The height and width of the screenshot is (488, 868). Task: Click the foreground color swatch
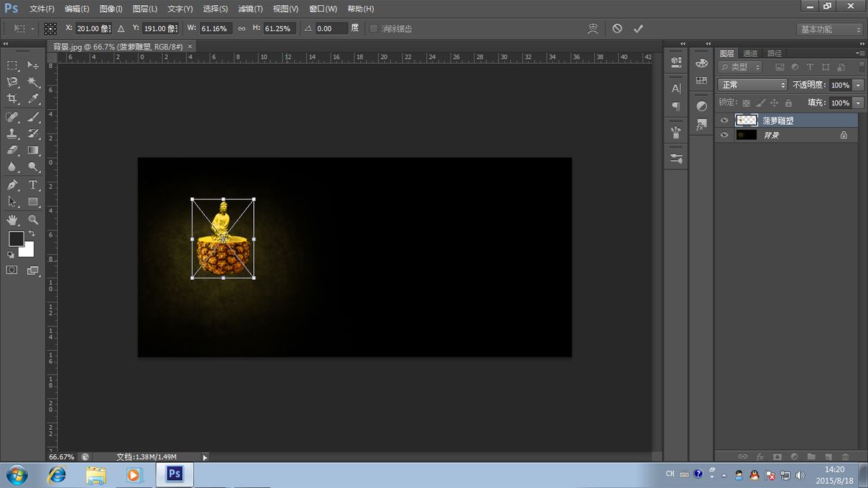(16, 239)
